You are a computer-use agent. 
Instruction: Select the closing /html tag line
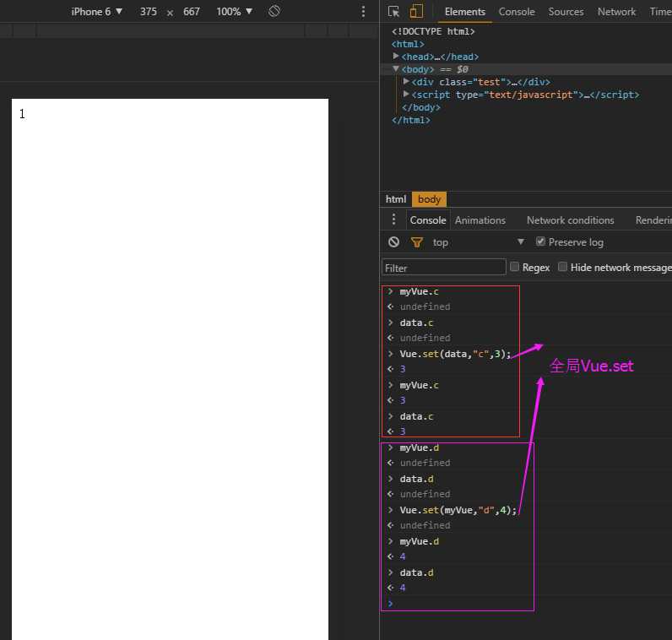[x=410, y=120]
